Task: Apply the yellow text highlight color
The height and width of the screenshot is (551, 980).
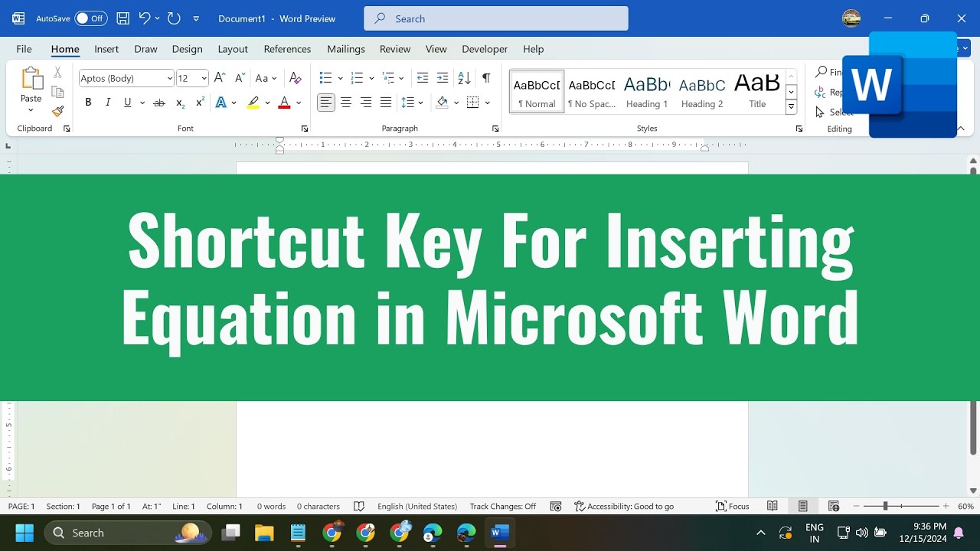Action: 253,103
